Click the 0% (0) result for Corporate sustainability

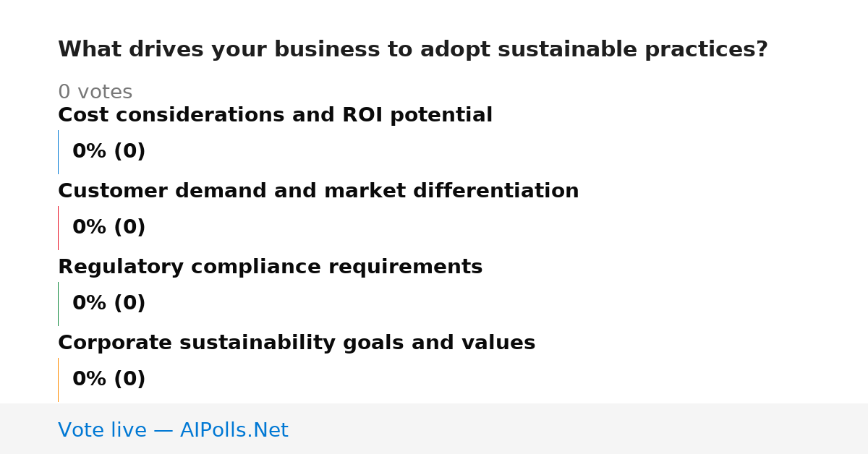tap(109, 380)
